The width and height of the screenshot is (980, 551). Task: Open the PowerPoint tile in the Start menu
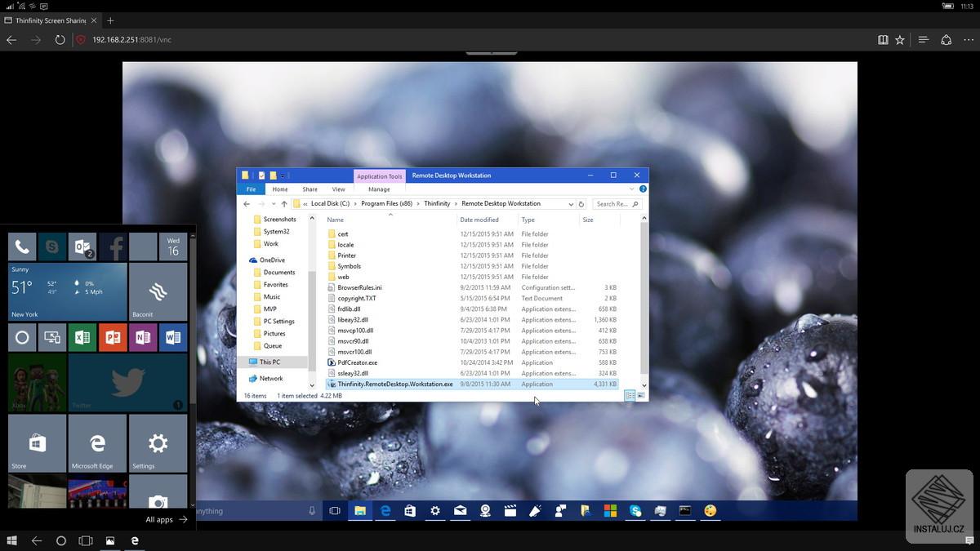113,337
